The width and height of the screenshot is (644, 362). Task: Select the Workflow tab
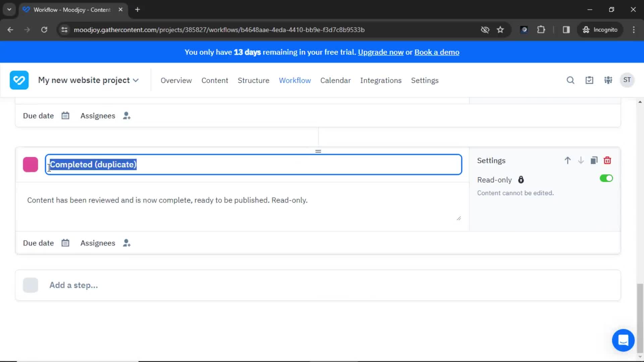pyautogui.click(x=295, y=80)
